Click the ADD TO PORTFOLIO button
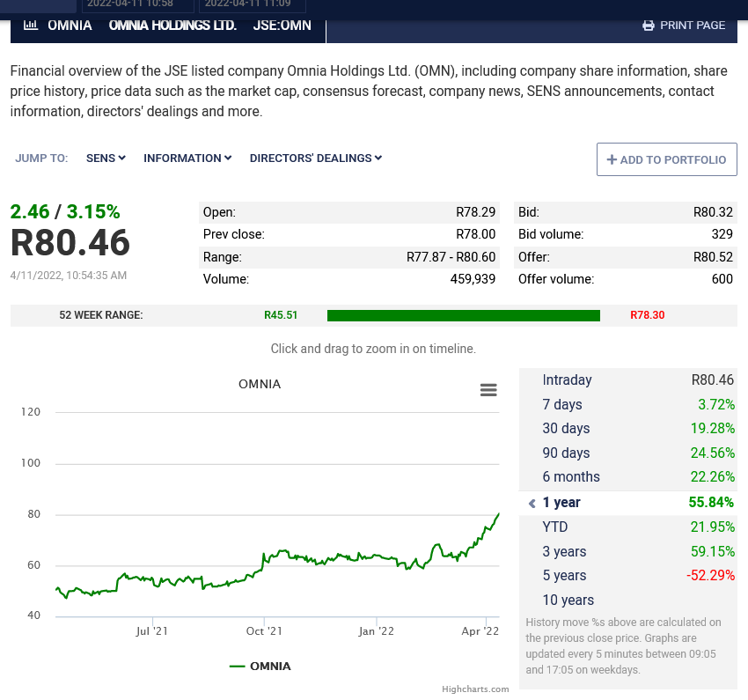This screenshot has width=748, height=700. pos(666,159)
